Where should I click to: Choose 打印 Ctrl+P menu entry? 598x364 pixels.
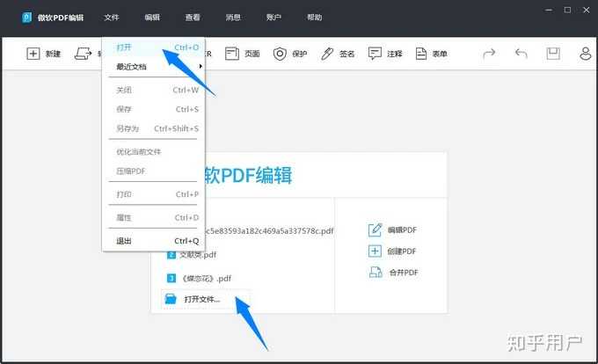click(x=154, y=194)
